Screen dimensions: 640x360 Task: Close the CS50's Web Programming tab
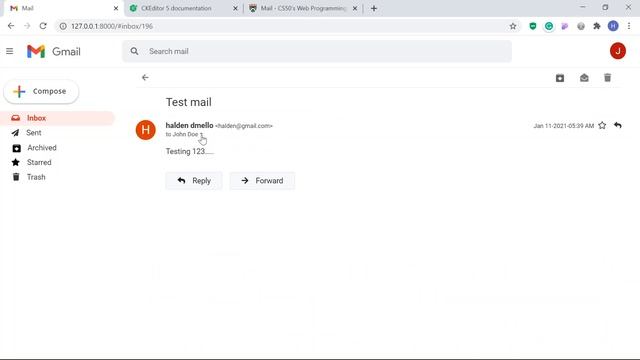point(355,8)
